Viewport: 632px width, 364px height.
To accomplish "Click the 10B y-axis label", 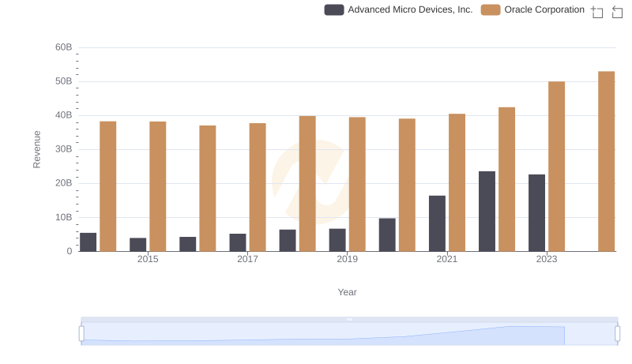I will 64,217.
